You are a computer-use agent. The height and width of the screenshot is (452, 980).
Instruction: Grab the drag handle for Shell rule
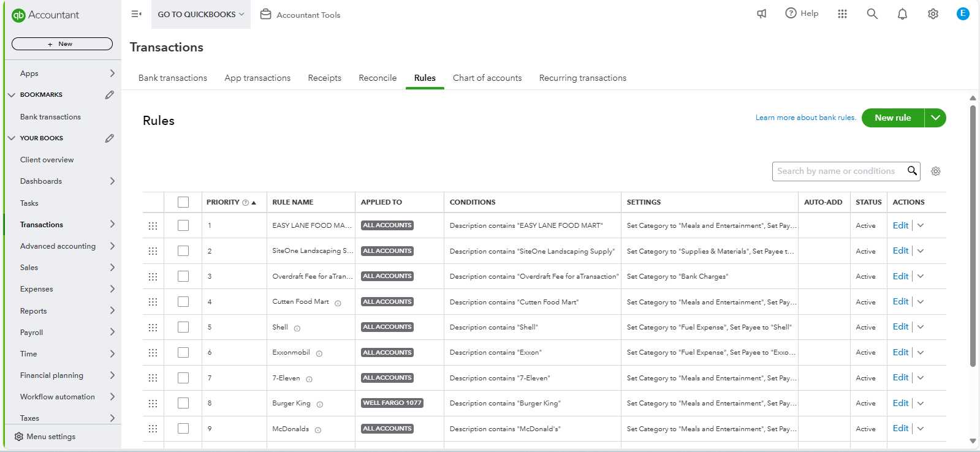tap(153, 328)
